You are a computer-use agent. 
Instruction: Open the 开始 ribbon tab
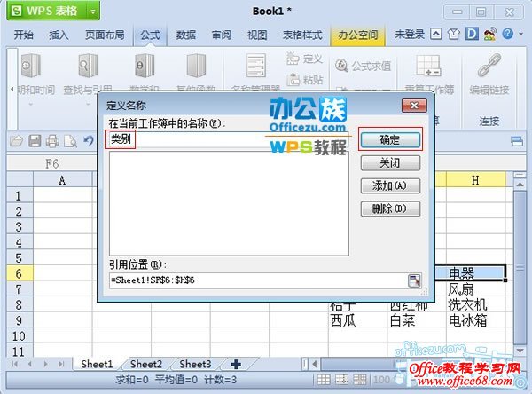[23, 35]
